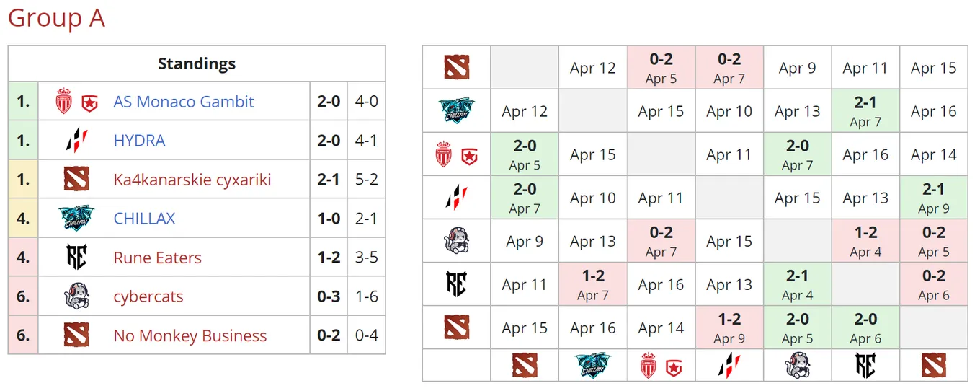
Task: Select Rune Eaters team link
Action: [157, 258]
